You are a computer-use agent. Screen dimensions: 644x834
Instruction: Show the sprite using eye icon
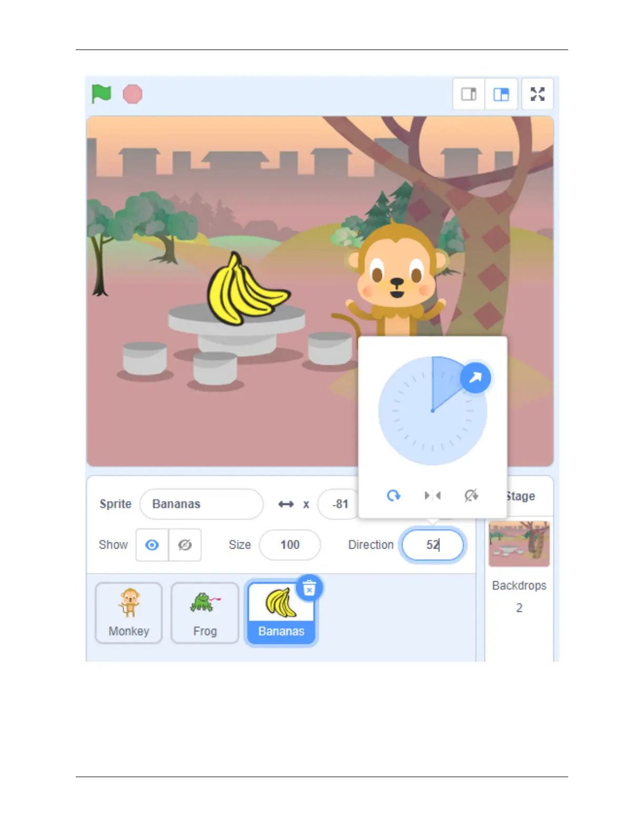click(x=152, y=545)
